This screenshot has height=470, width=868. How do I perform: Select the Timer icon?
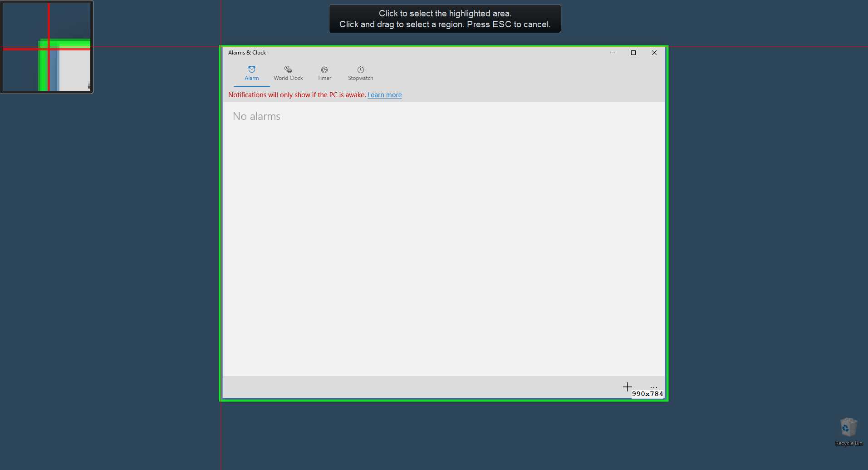324,69
